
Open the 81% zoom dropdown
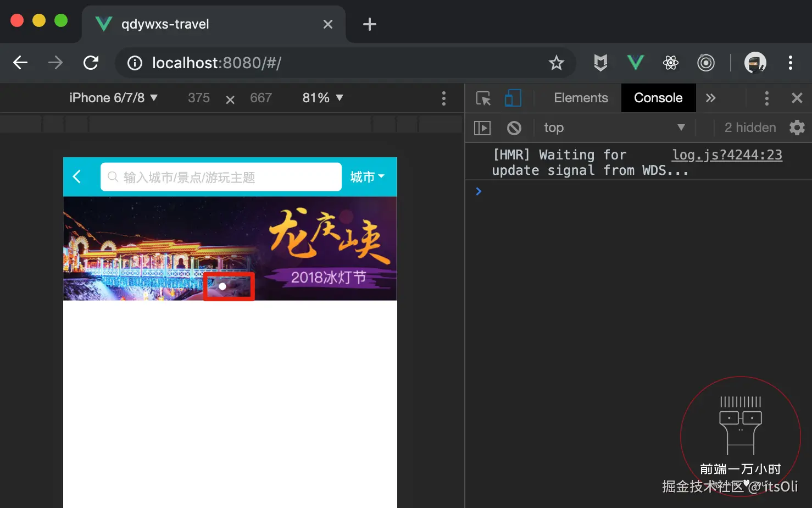pyautogui.click(x=323, y=98)
